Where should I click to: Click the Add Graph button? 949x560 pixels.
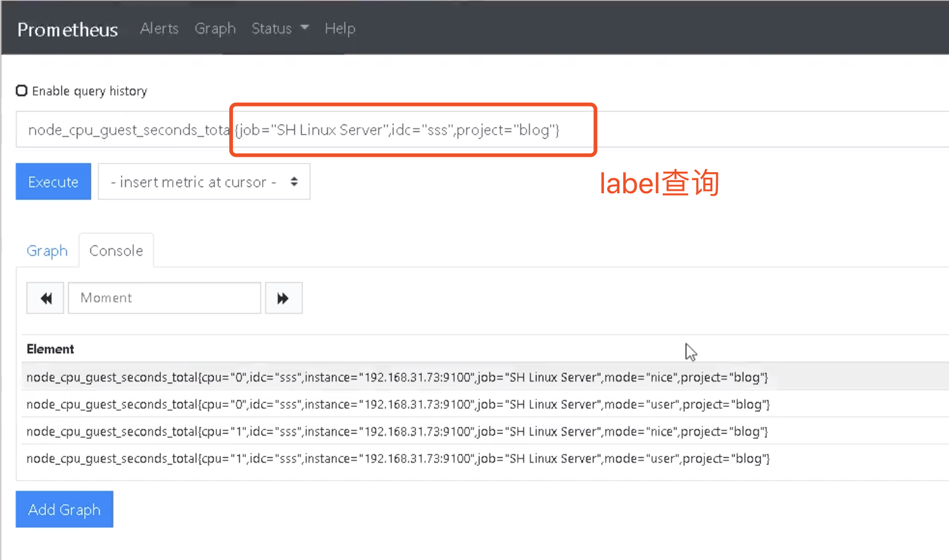(64, 509)
